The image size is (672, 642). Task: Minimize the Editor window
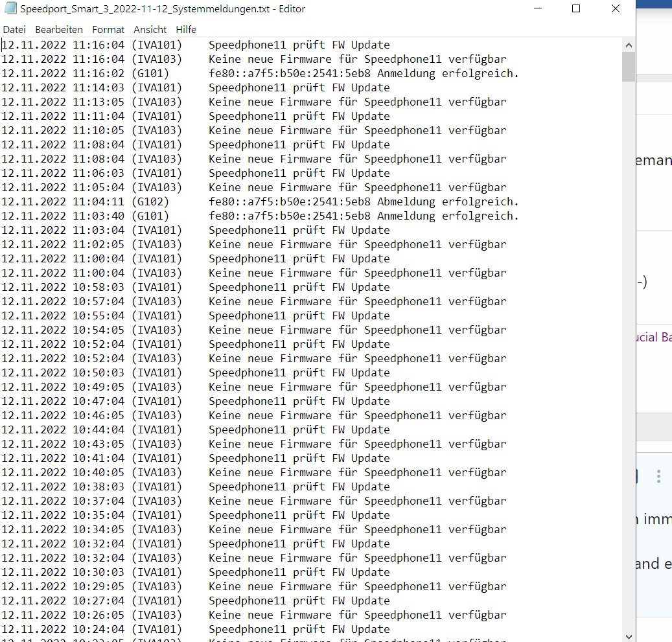pyautogui.click(x=538, y=8)
